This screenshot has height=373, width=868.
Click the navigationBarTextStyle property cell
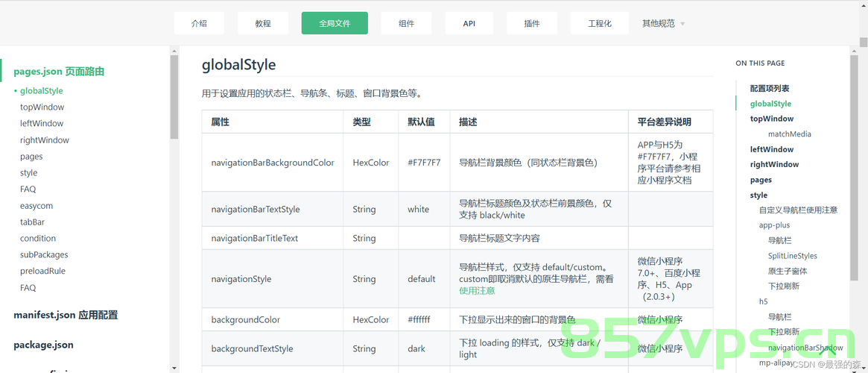pyautogui.click(x=273, y=209)
